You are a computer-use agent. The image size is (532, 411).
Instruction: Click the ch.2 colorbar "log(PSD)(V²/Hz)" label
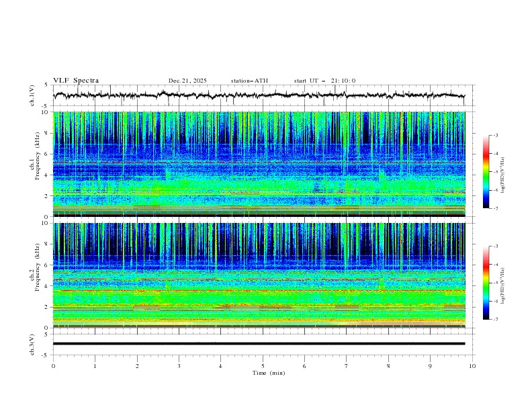502,286
